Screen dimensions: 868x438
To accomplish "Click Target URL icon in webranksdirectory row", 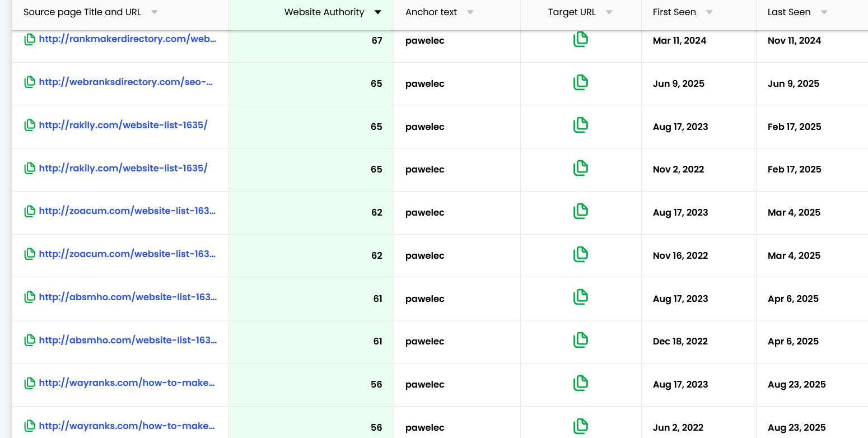I will tap(581, 82).
